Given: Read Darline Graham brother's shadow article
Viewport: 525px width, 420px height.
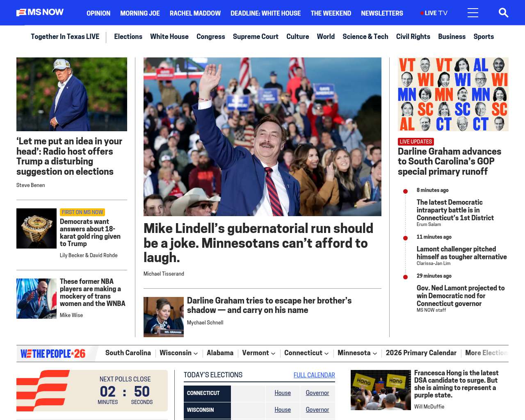Looking at the screenshot, I should pyautogui.click(x=269, y=306).
